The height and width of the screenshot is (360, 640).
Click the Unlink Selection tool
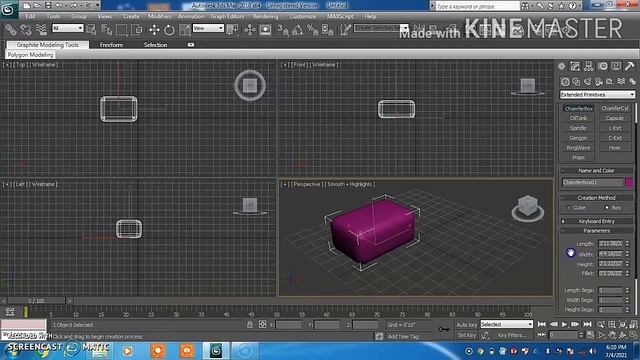(26, 29)
